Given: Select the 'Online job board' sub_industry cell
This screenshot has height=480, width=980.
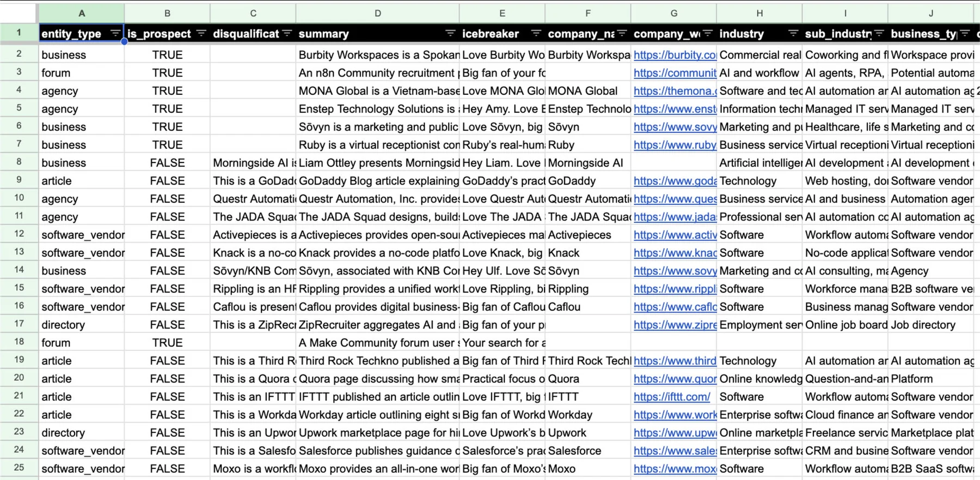Looking at the screenshot, I should pos(845,324).
